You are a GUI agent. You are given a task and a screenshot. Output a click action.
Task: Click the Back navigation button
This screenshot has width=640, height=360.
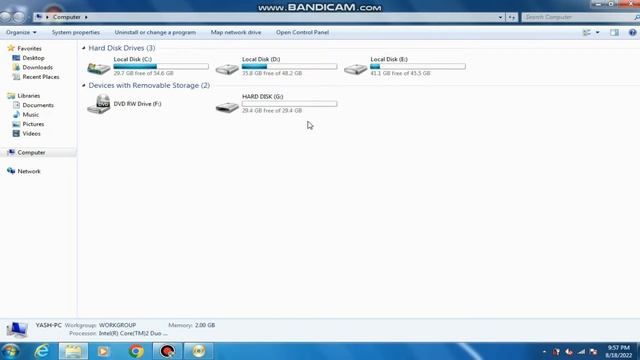[5, 17]
